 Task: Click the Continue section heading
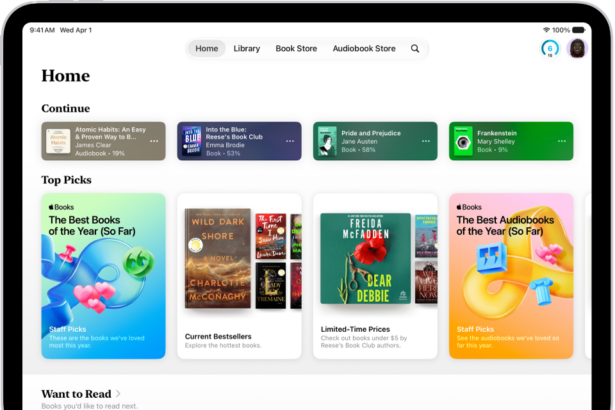pyautogui.click(x=66, y=108)
